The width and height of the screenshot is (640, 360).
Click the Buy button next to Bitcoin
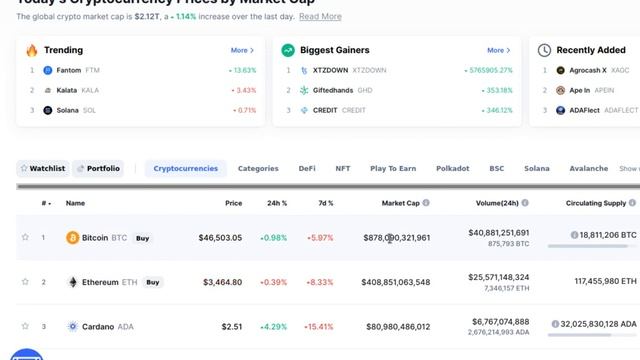[142, 238]
